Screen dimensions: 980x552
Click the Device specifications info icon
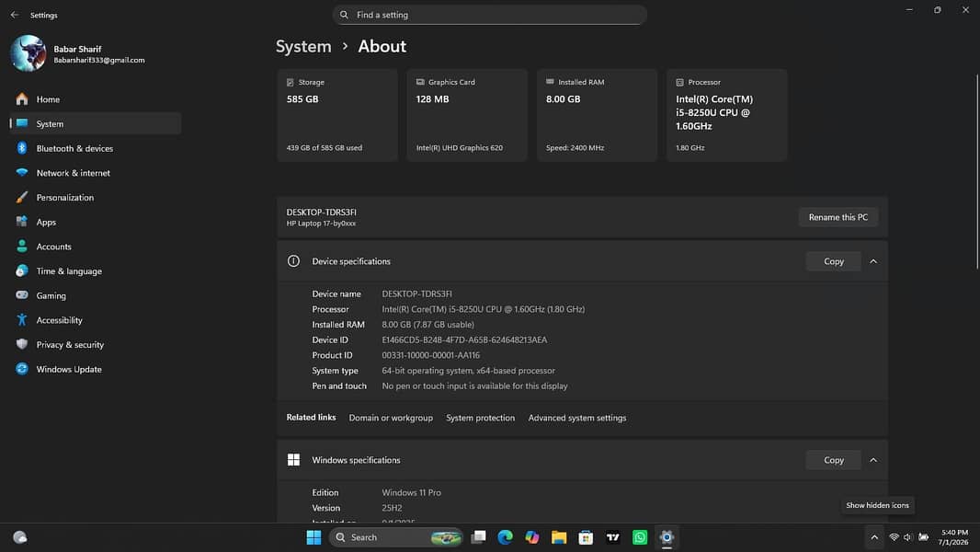click(x=293, y=261)
